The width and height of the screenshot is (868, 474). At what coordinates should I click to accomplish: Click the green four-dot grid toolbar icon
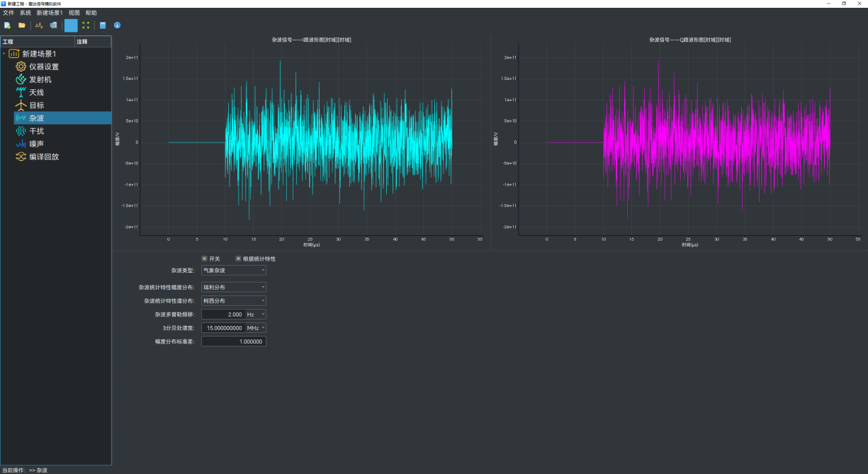click(86, 26)
